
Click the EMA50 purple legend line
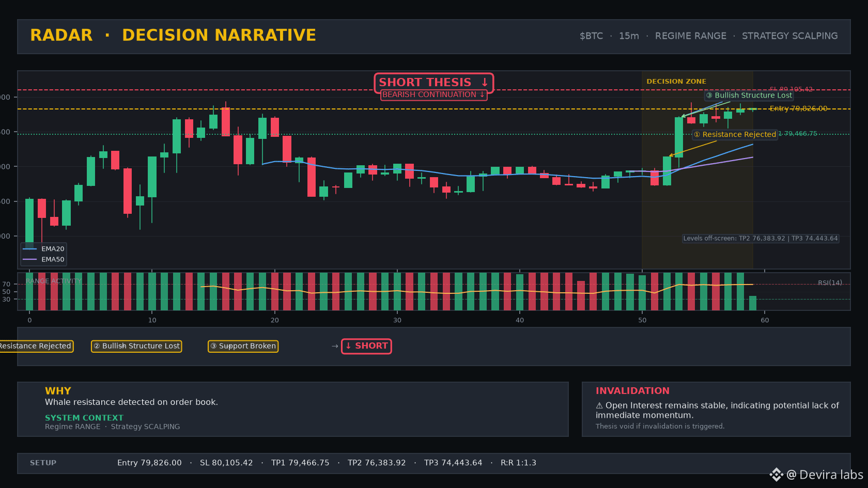click(x=30, y=260)
